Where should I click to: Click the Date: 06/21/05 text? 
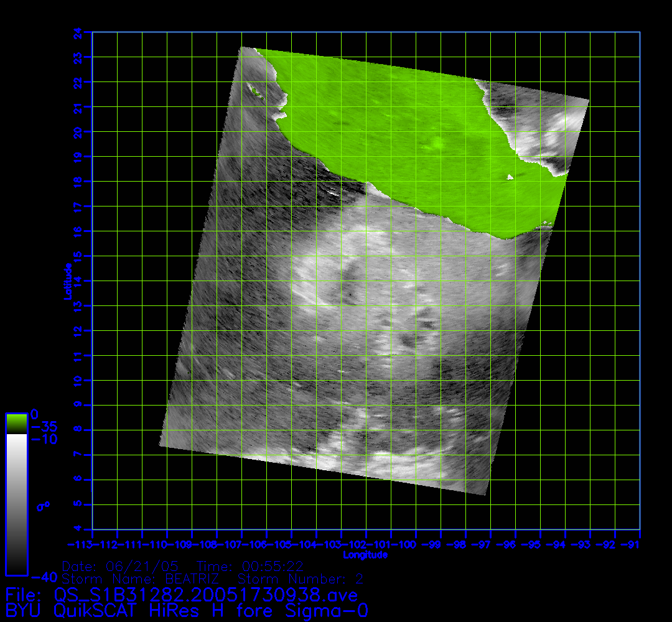pyautogui.click(x=120, y=567)
